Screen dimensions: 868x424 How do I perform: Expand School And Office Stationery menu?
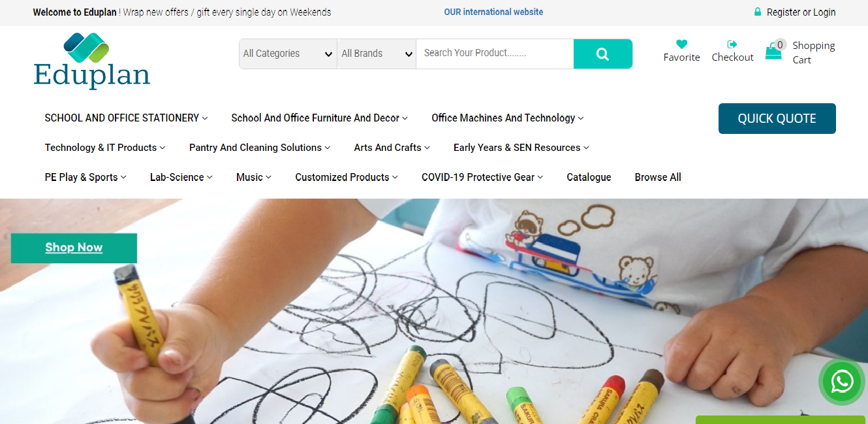click(x=126, y=118)
